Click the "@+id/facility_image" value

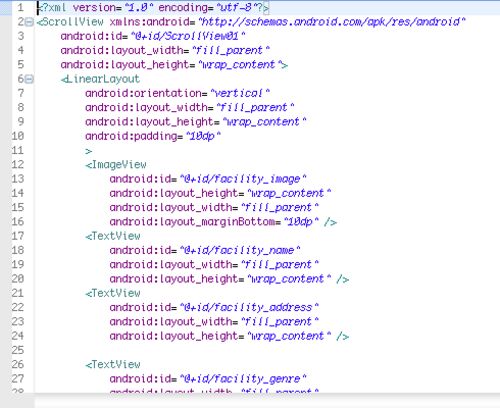point(243,179)
